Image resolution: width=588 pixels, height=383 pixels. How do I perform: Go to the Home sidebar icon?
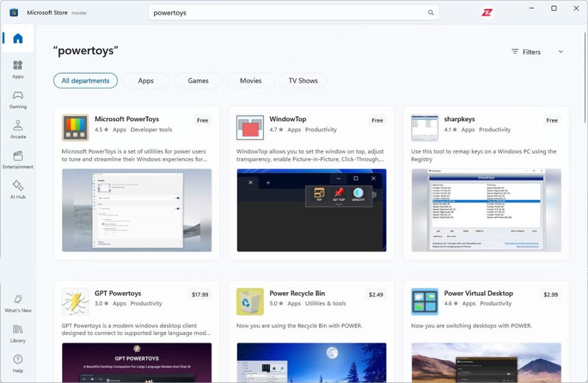(17, 38)
